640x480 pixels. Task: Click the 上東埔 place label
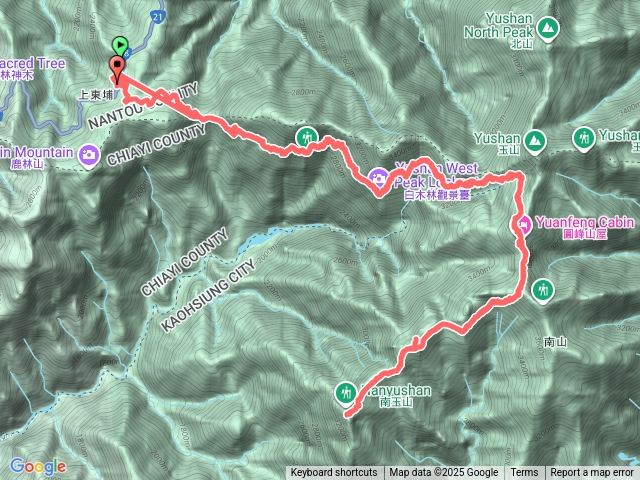(96, 95)
